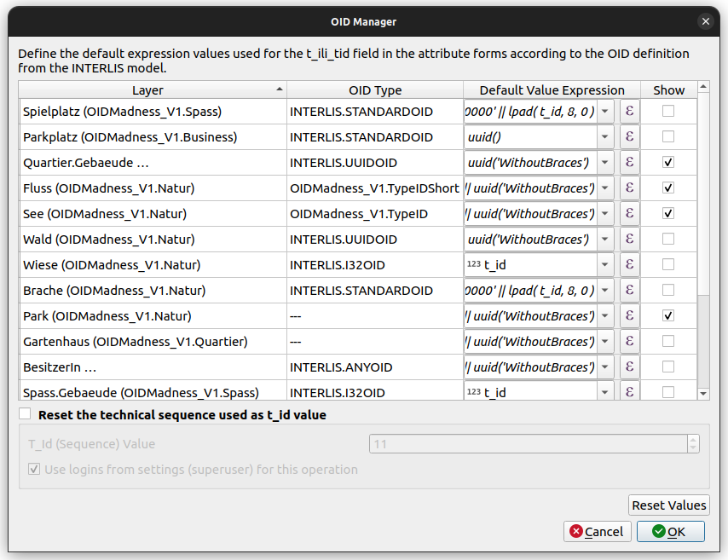
Task: Enable Show checkbox for Spielplatz layer
Action: coord(668,112)
